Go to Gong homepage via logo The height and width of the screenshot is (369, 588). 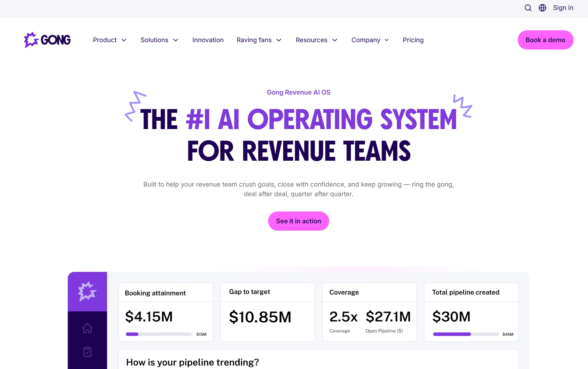click(47, 40)
